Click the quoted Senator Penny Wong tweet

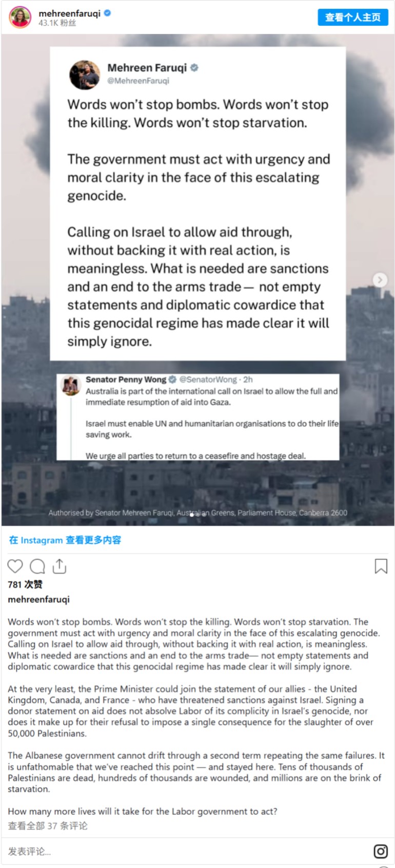(197, 417)
